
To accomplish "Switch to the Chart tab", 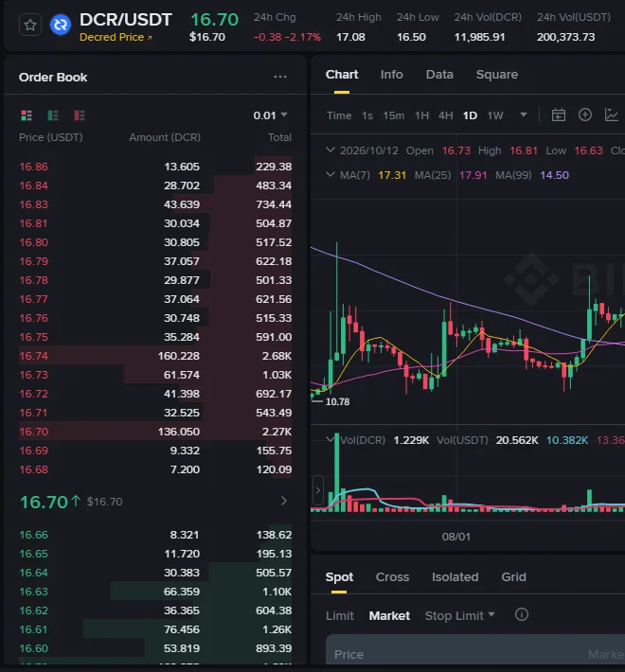I will [x=342, y=75].
